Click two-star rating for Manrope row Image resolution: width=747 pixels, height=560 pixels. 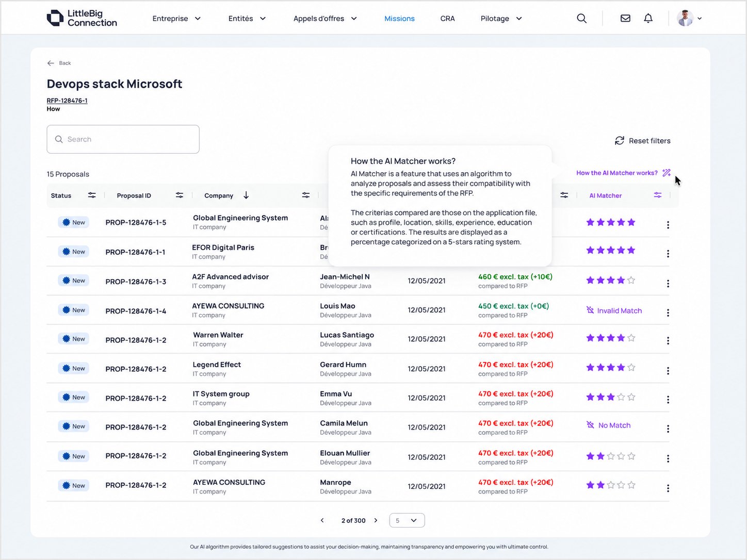[x=611, y=485]
